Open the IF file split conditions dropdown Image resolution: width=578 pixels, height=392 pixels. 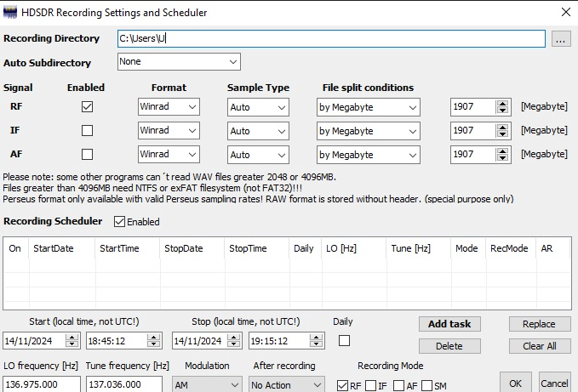369,131
